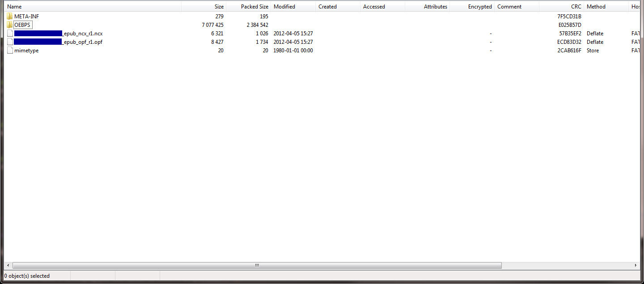Viewport: 644px width, 284px height.
Task: Click the scrollbar left arrow
Action: (x=8, y=265)
